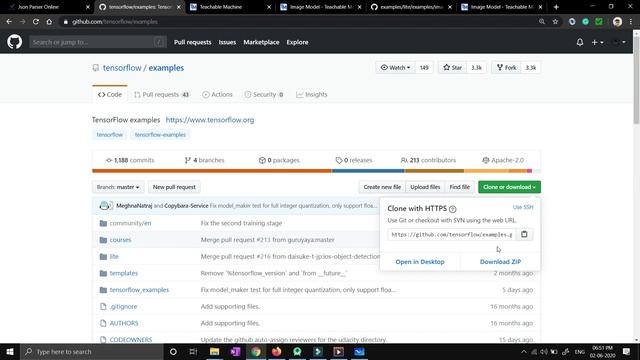Click the GitHub octocat logo

[x=14, y=42]
